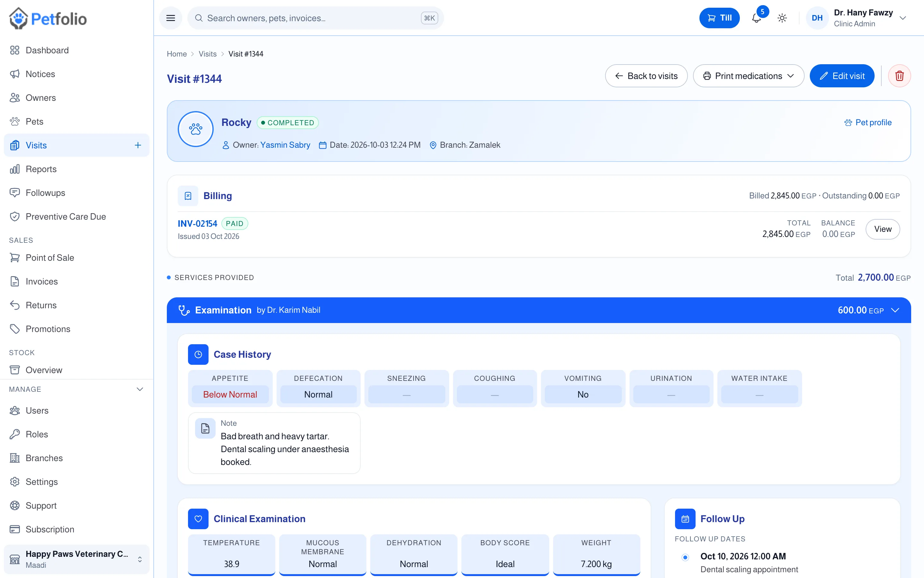Open Point of Sale

(x=76, y=258)
